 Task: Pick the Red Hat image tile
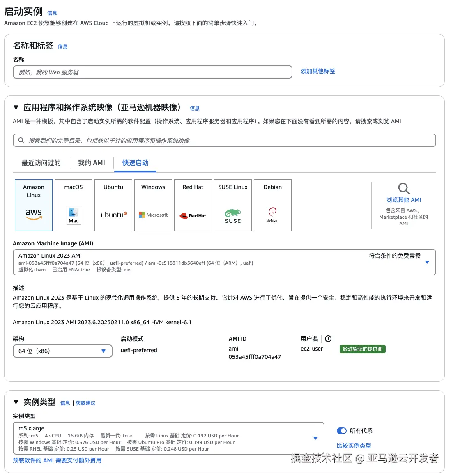tap(193, 205)
